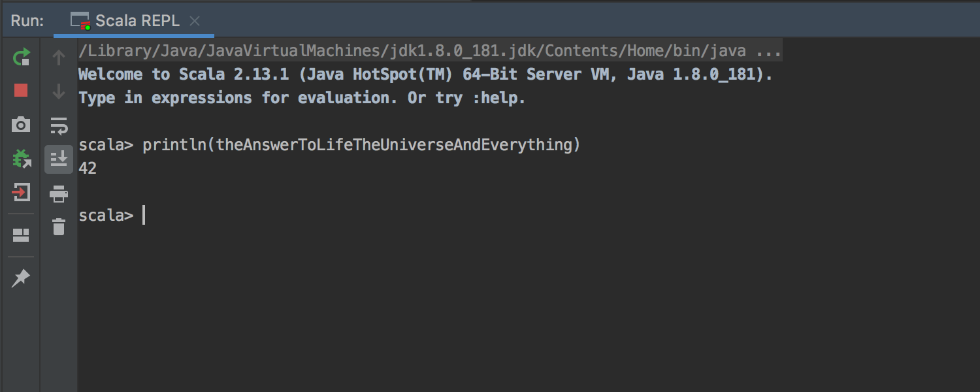Pin the tab using the pushpin icon

pos(21,278)
